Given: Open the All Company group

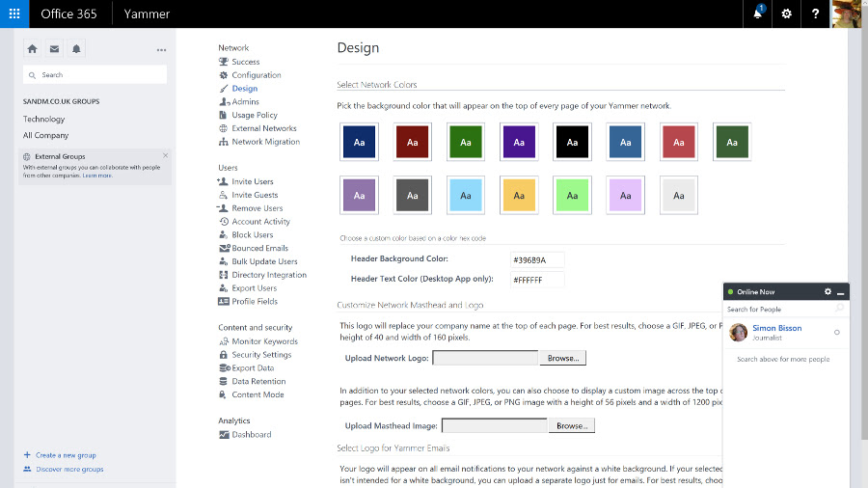Looking at the screenshot, I should click(45, 135).
